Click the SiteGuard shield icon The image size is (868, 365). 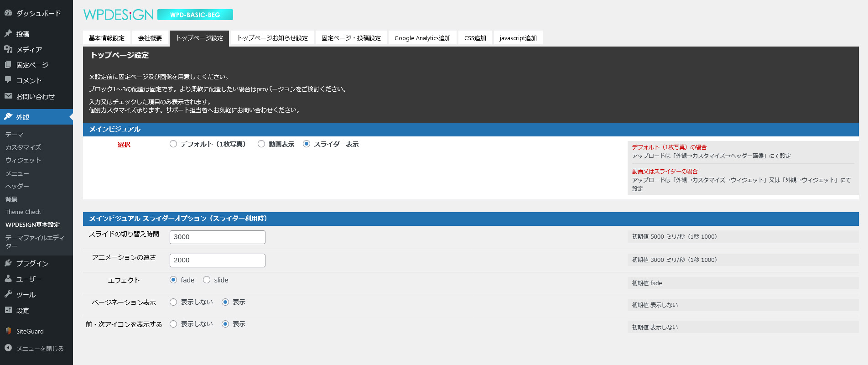click(x=8, y=331)
